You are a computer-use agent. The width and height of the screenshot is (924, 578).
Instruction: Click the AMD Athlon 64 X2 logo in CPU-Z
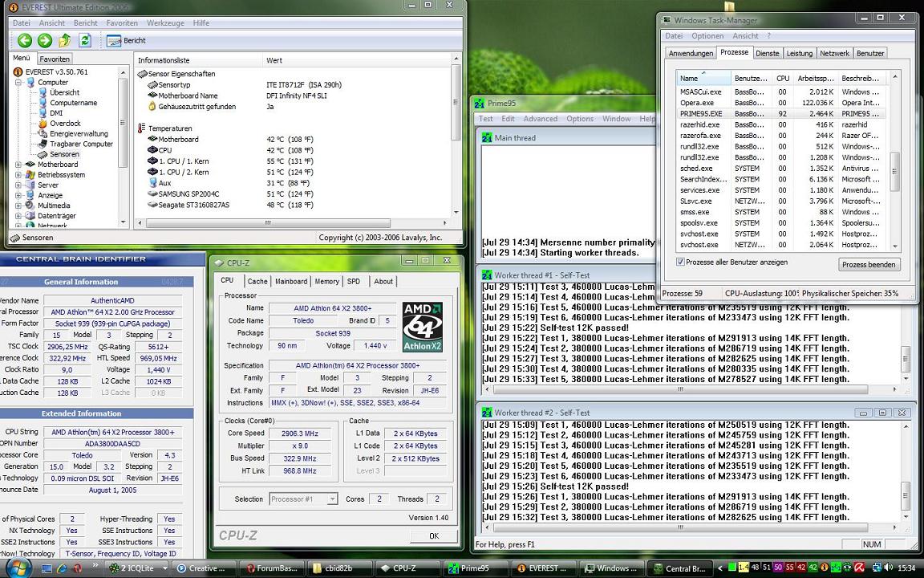click(x=423, y=328)
